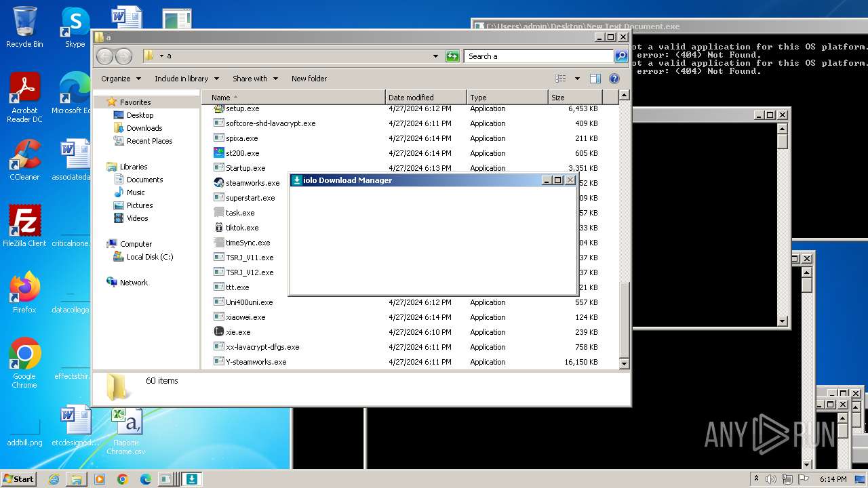Image resolution: width=868 pixels, height=488 pixels.
Task: Select the etcdesigned Word document on desktop
Action: coord(75,426)
